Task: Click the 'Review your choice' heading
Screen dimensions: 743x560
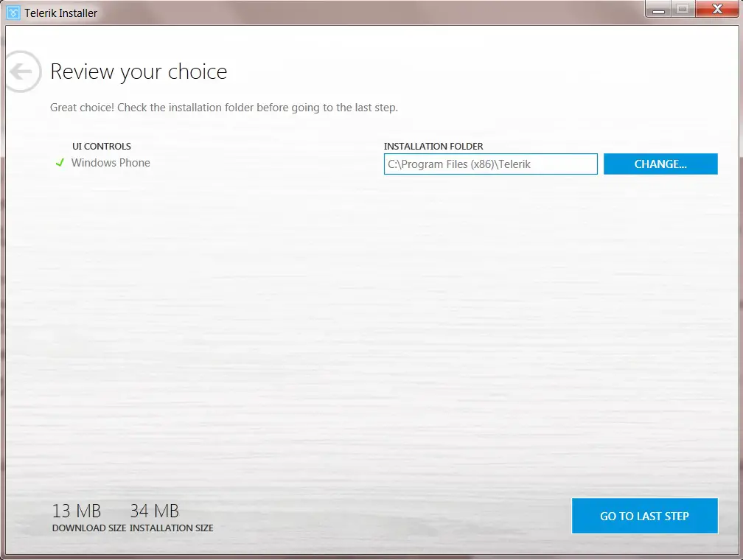Action: [139, 72]
